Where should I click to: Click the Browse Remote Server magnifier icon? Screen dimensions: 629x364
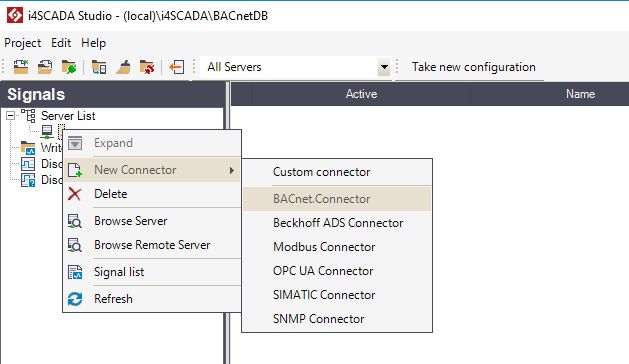pyautogui.click(x=75, y=245)
